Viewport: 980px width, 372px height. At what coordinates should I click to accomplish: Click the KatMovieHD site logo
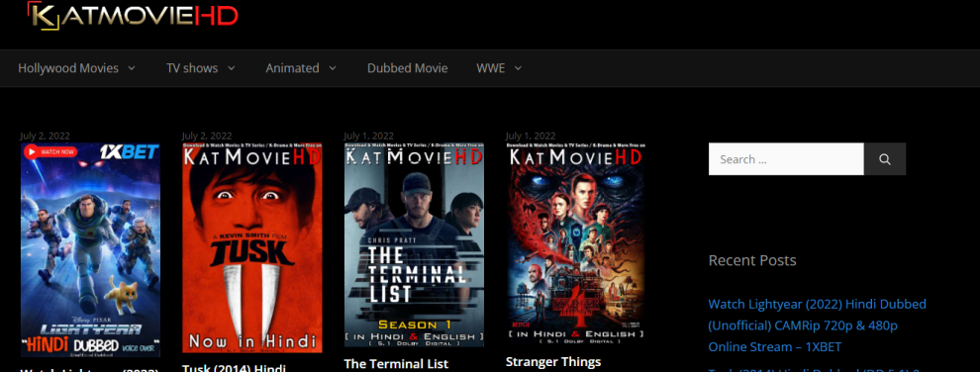(x=133, y=16)
